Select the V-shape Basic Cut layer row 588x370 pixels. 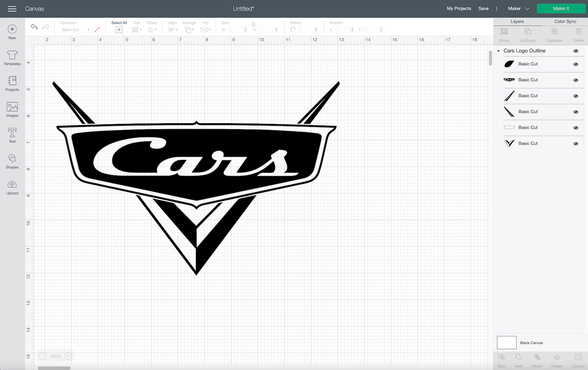click(x=543, y=144)
